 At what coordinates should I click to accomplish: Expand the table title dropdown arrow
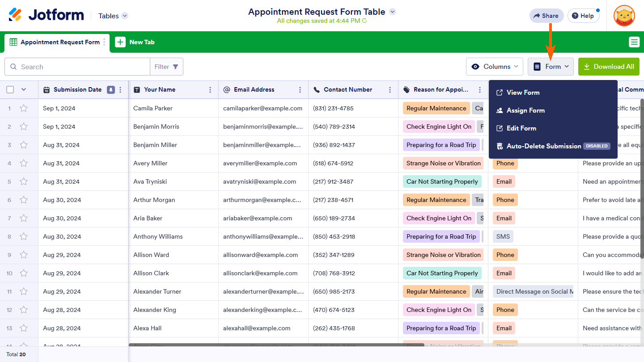tap(392, 12)
